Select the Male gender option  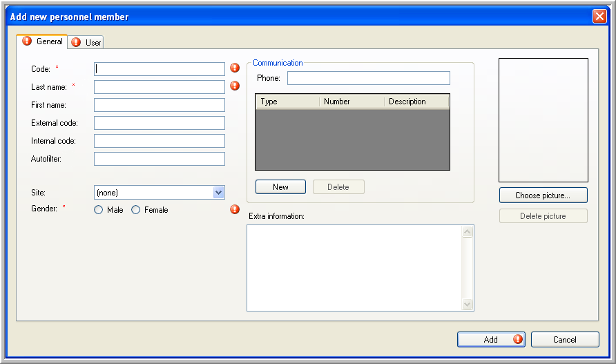click(99, 210)
